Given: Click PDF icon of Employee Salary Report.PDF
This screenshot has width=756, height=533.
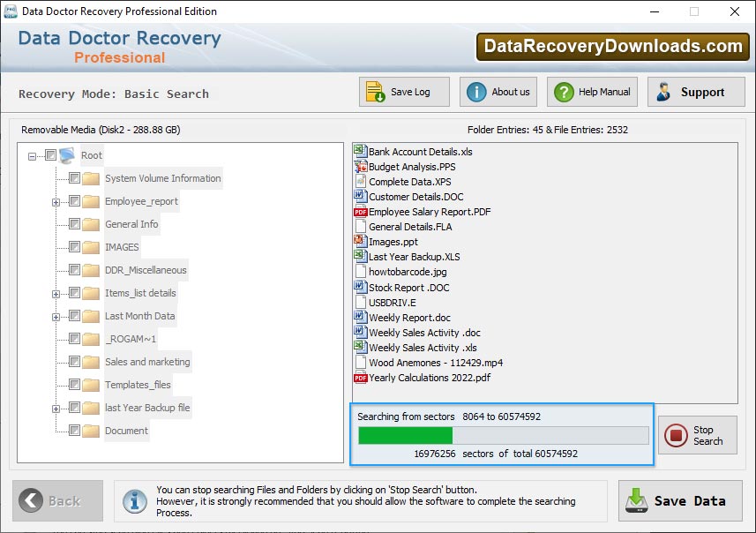Looking at the screenshot, I should tap(360, 212).
